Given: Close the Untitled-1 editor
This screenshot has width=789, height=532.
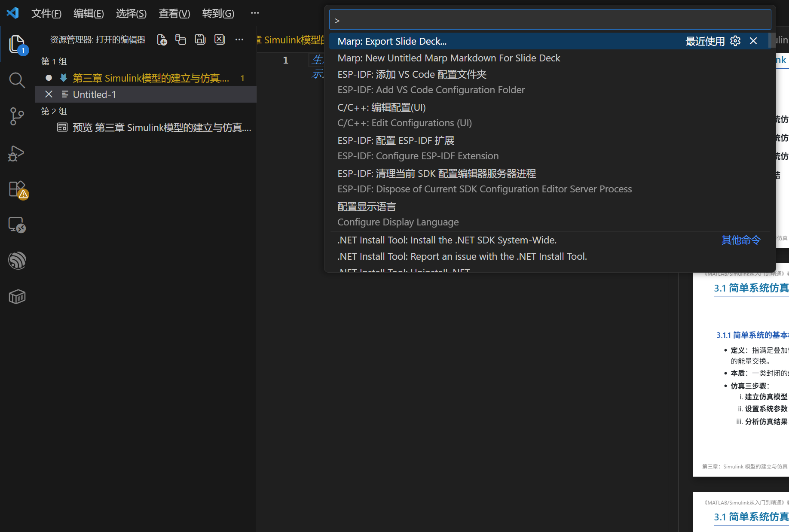Looking at the screenshot, I should click(x=49, y=94).
